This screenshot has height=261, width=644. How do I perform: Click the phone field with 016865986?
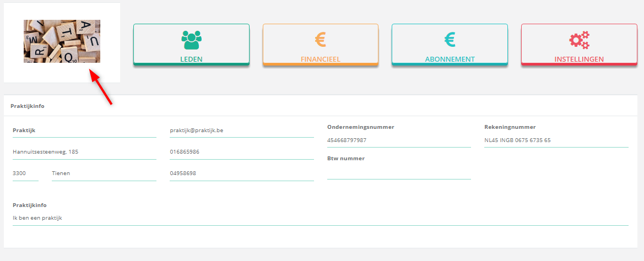coord(241,152)
